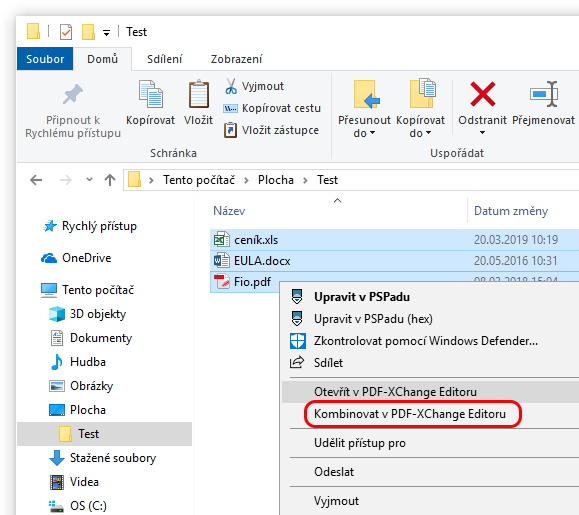Open the Přesunout do dropdown arrow
Viewport: 579px width, 515px height.
(x=372, y=133)
